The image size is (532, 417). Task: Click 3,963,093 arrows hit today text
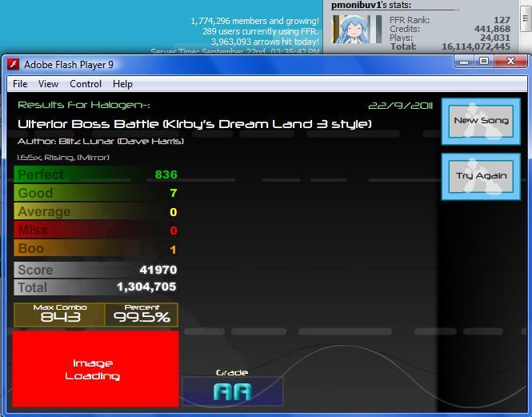point(265,42)
